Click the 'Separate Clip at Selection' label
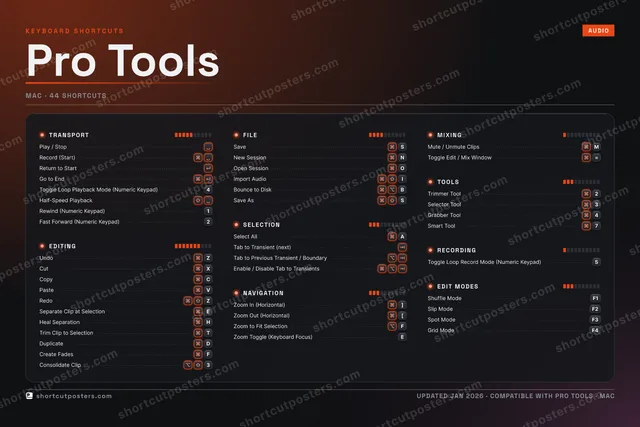Image resolution: width=640 pixels, height=427 pixels. tap(72, 311)
